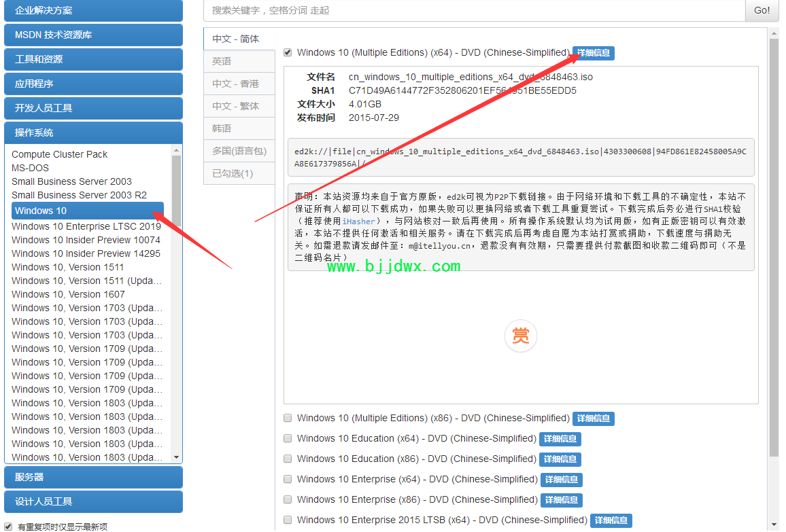
Task: Check Windows 10 Enterprise x64 checkbox
Action: 288,480
